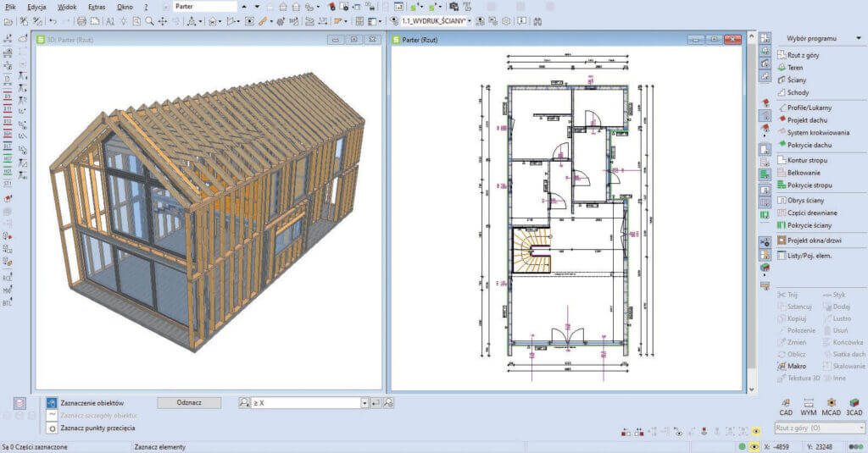868x453 pixels.
Task: Go up one storey with up arrow
Action: (244, 7)
